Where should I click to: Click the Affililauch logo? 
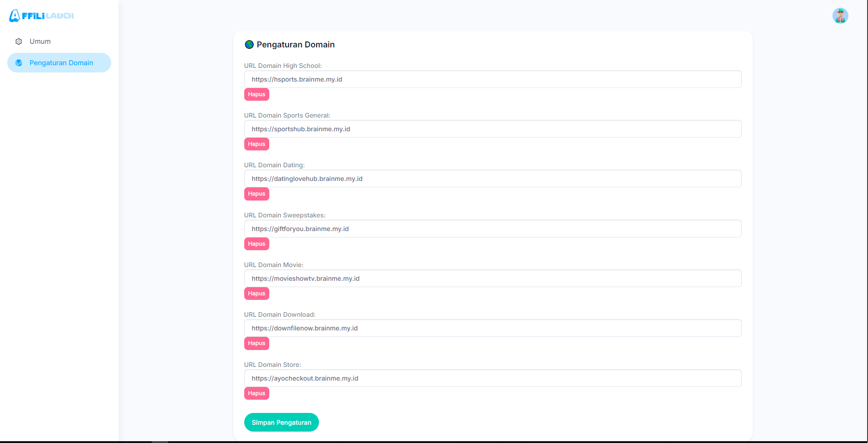[41, 16]
